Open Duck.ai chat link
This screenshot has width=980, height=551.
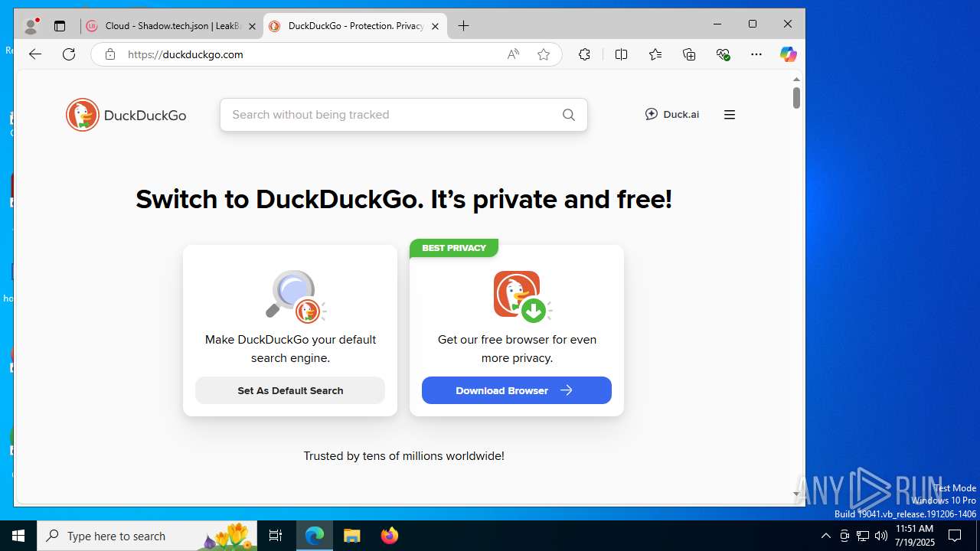672,115
